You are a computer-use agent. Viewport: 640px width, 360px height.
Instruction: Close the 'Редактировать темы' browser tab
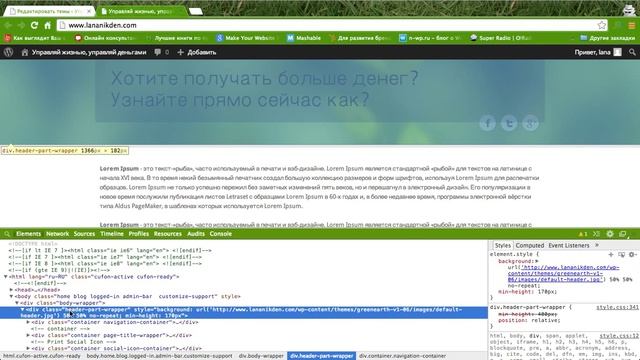(x=89, y=11)
